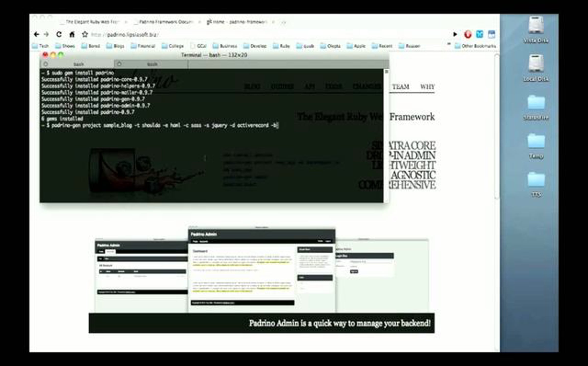Click the "Successfully installed padrino-core-0.9.7" line
Image resolution: width=588 pixels, height=366 pixels.
(x=94, y=79)
